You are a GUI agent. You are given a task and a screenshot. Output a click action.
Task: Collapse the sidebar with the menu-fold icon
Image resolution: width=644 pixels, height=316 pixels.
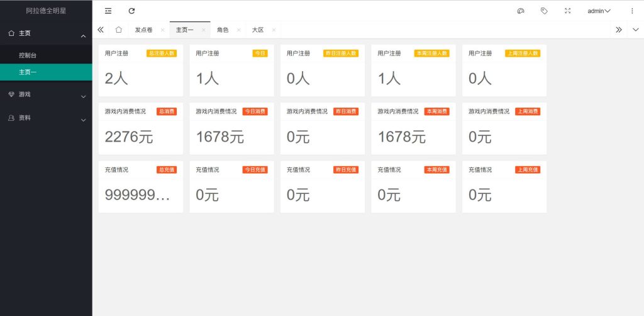click(x=108, y=11)
